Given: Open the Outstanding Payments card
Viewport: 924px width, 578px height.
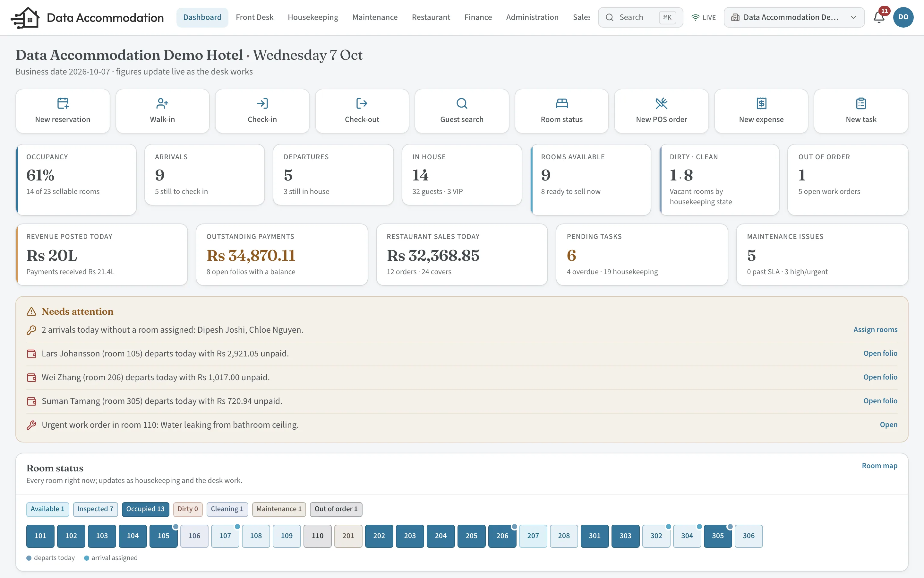Looking at the screenshot, I should [x=282, y=255].
